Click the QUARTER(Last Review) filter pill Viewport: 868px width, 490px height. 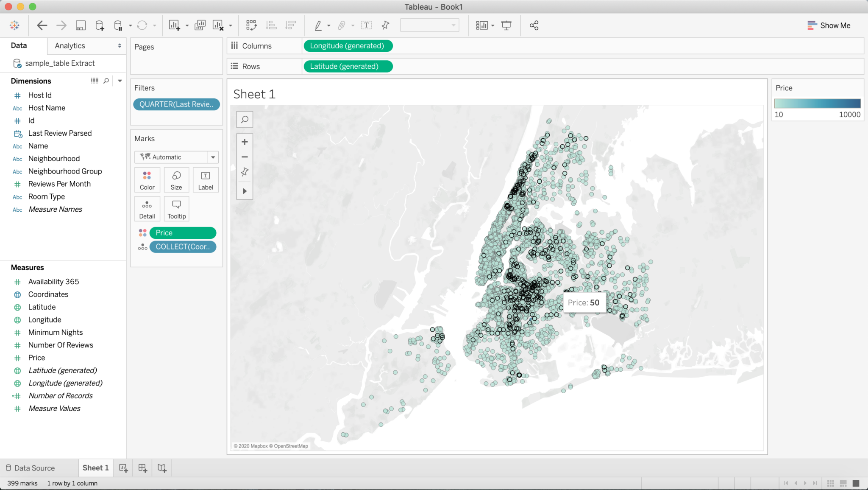point(176,104)
